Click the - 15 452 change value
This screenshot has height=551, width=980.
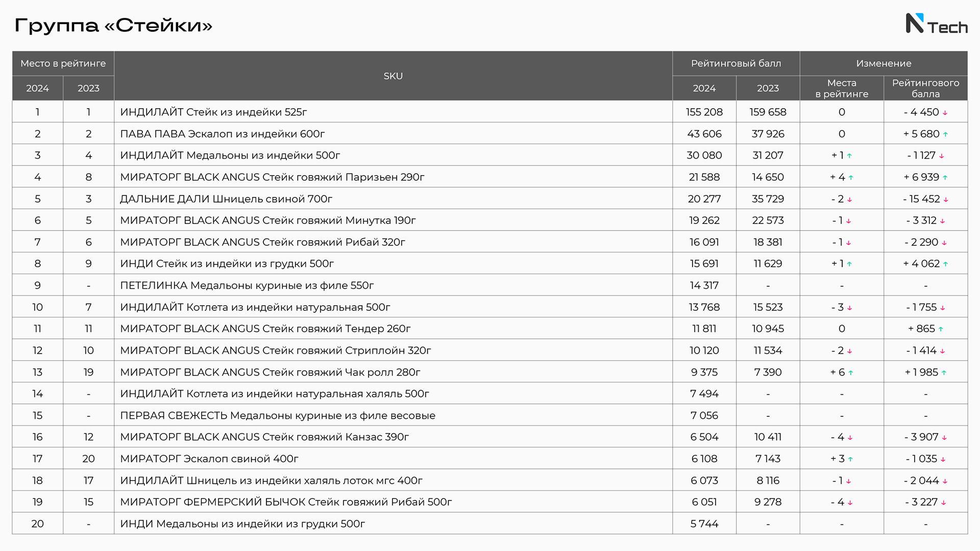tap(925, 198)
